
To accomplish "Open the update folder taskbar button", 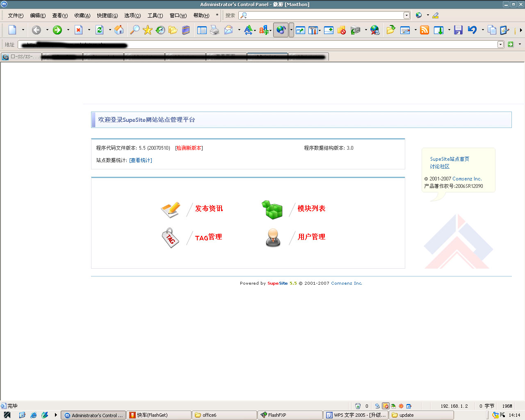I will point(421,415).
